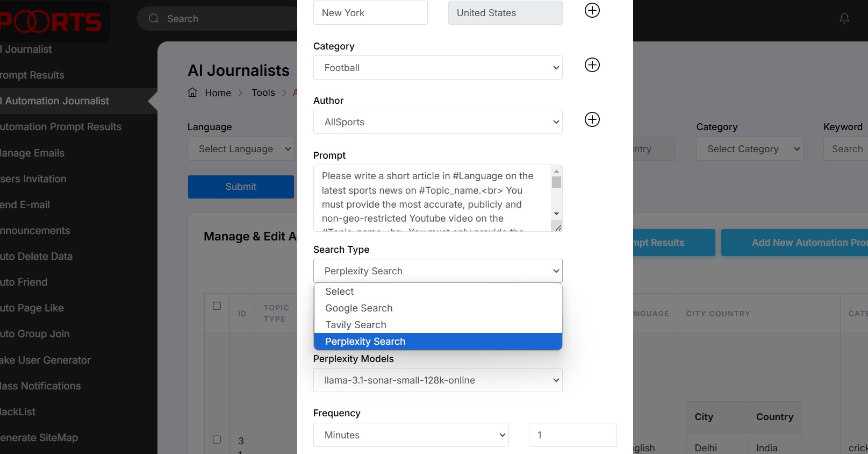
Task: Click the plus icon beside Author dropdown
Action: tap(592, 119)
